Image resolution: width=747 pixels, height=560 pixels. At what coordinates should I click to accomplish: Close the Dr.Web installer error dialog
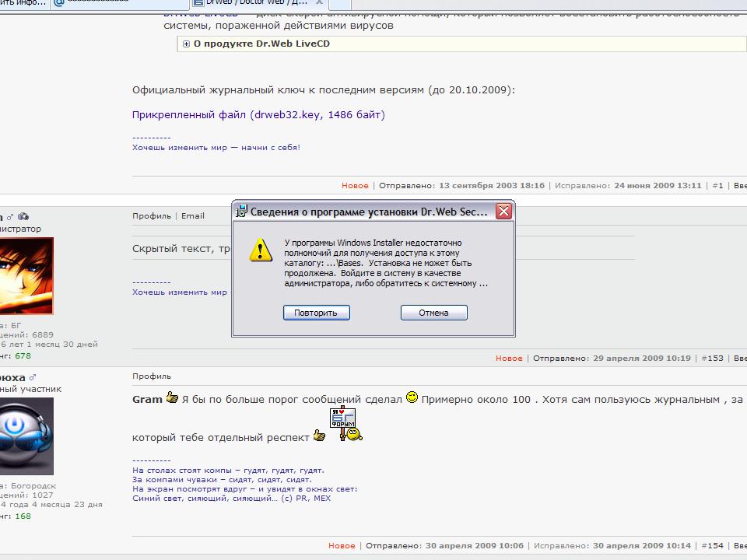(x=503, y=211)
